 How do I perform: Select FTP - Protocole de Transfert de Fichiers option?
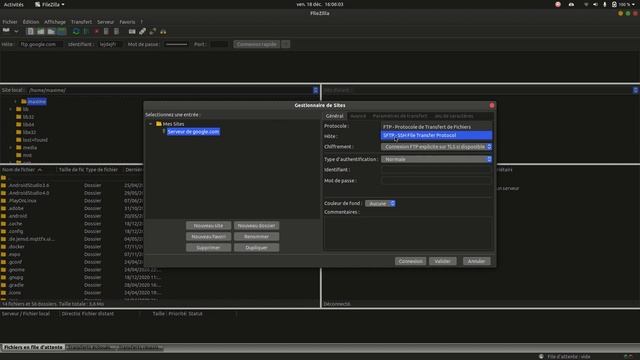436,127
